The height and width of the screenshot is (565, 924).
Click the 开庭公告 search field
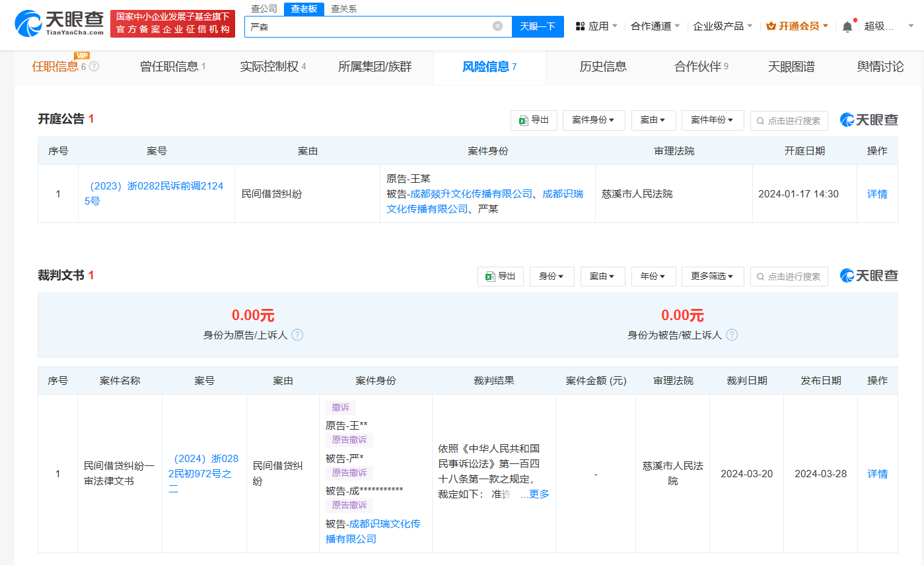click(x=789, y=120)
